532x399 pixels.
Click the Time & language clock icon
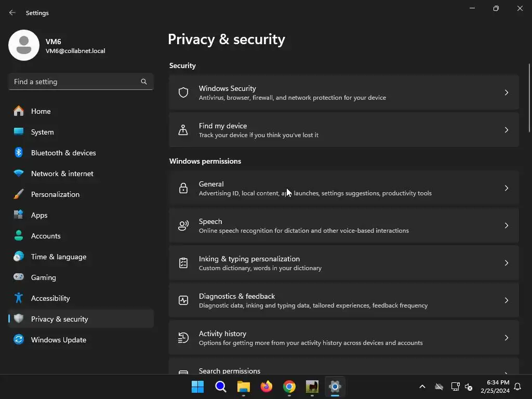19,256
